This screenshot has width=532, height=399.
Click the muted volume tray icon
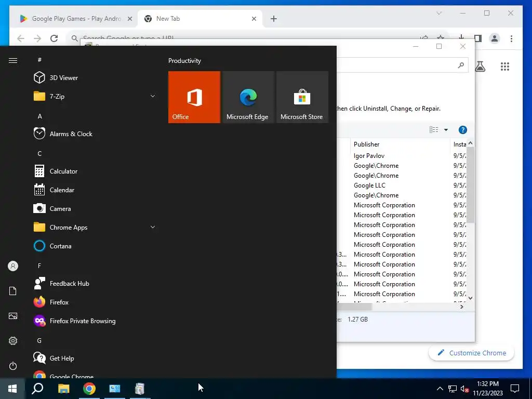(464, 389)
